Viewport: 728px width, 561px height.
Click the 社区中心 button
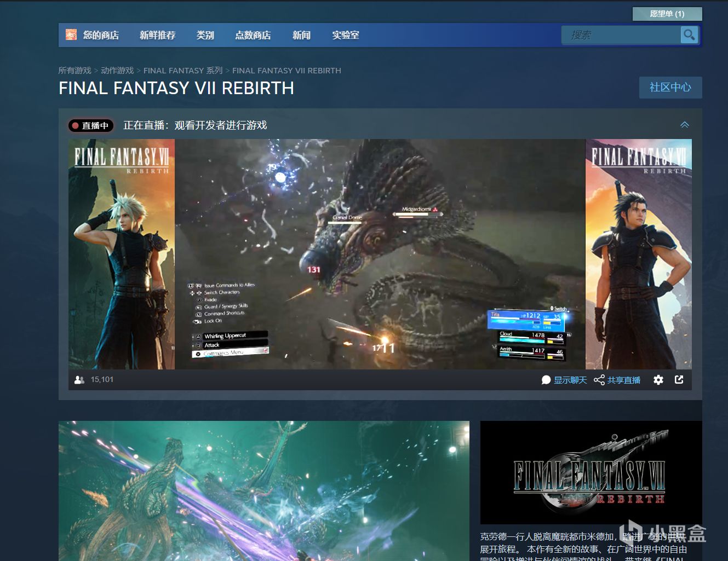point(670,88)
